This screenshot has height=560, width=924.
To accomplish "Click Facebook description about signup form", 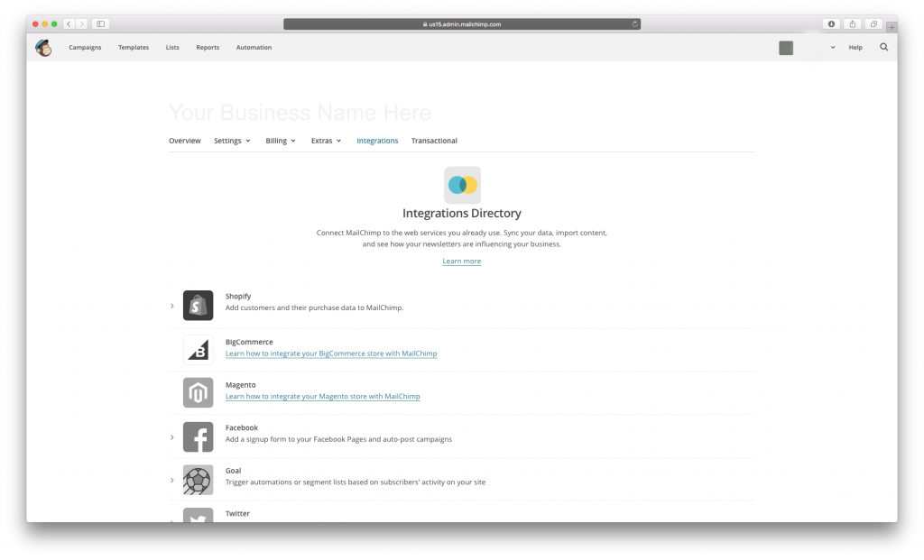I will [338, 438].
